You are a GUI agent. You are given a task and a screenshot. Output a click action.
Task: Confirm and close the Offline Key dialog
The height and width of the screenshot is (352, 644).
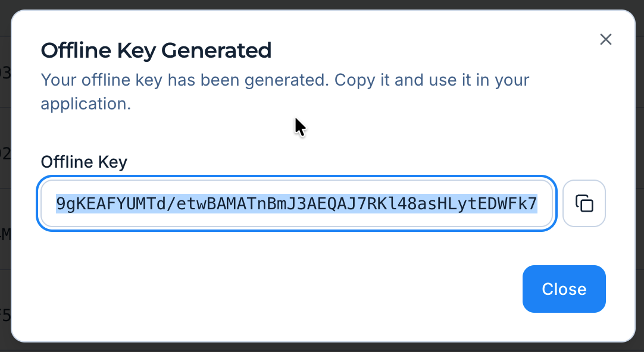click(564, 289)
